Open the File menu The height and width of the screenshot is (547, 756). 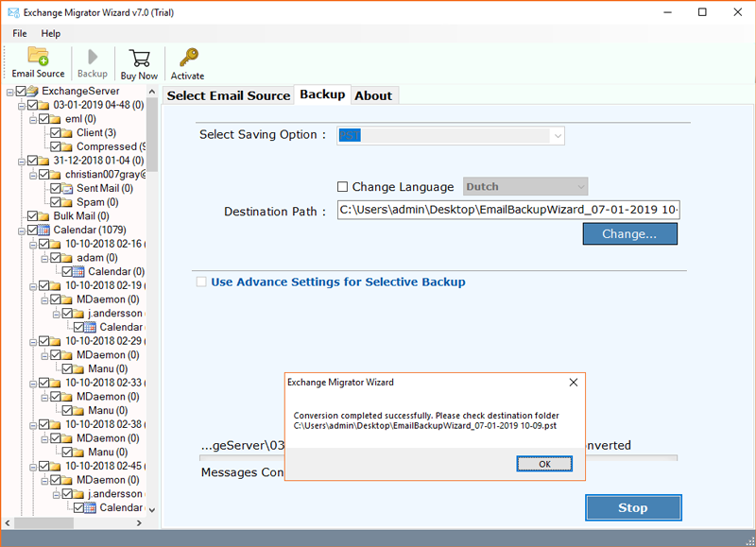pyautogui.click(x=20, y=33)
